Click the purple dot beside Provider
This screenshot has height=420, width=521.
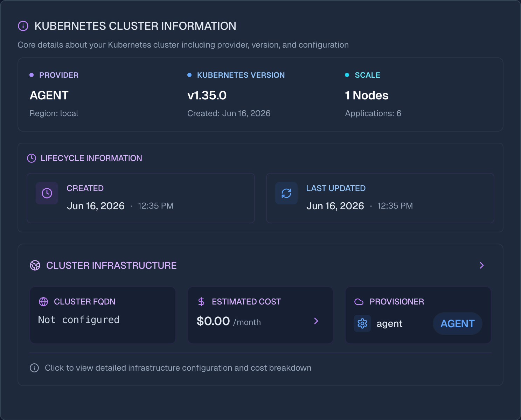tap(32, 75)
